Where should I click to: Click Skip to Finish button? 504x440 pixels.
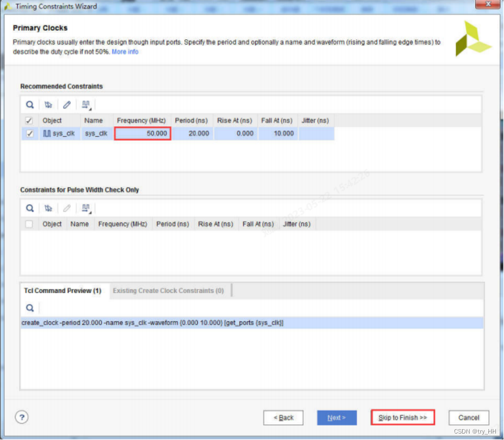402,417
